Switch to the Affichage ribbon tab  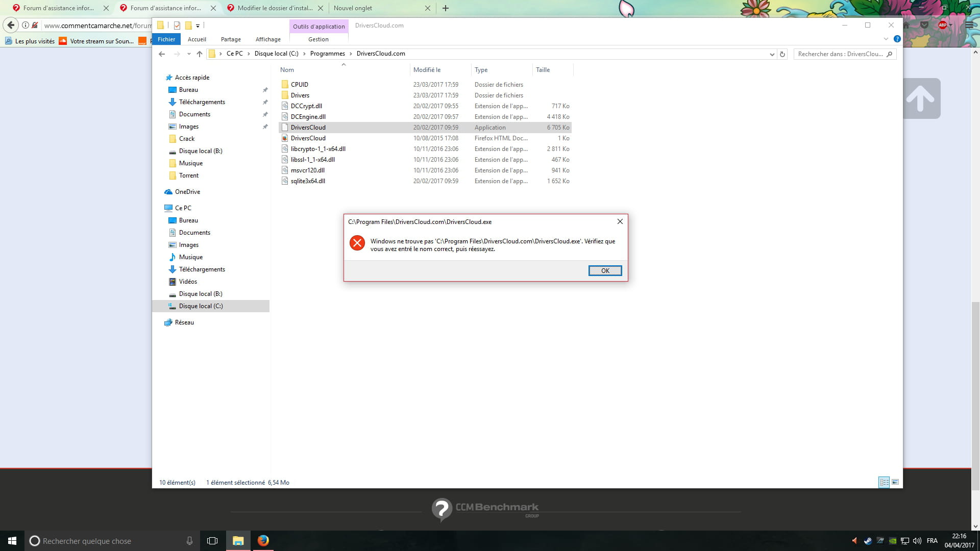(268, 39)
